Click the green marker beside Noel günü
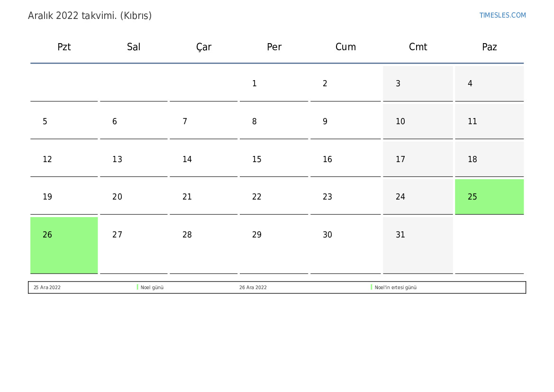554x392 pixels. tap(137, 287)
